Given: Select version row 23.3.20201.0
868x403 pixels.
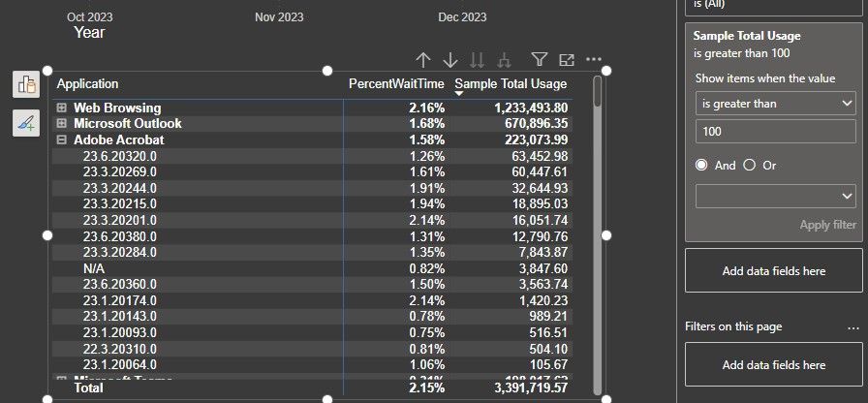Looking at the screenshot, I should [x=312, y=220].
